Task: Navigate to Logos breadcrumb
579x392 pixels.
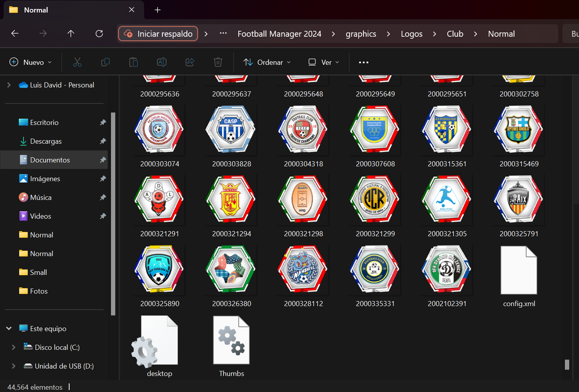Action: 411,34
